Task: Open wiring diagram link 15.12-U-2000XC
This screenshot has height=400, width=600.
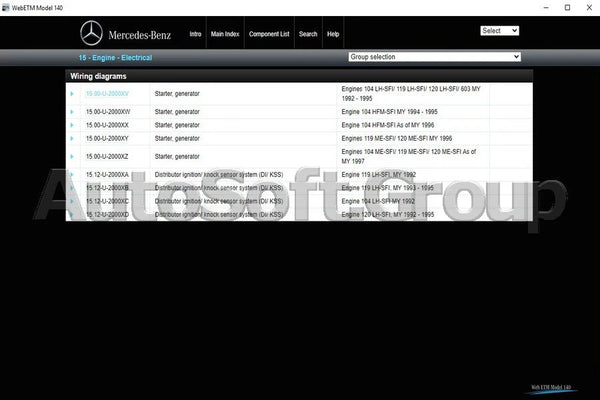Action: click(x=107, y=201)
